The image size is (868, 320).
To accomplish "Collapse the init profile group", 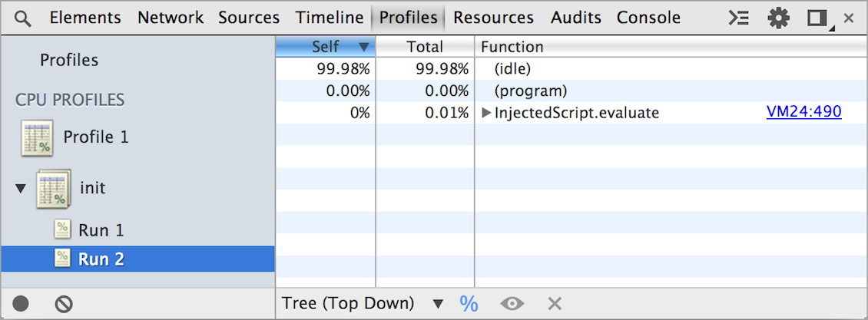I will pos(21,189).
